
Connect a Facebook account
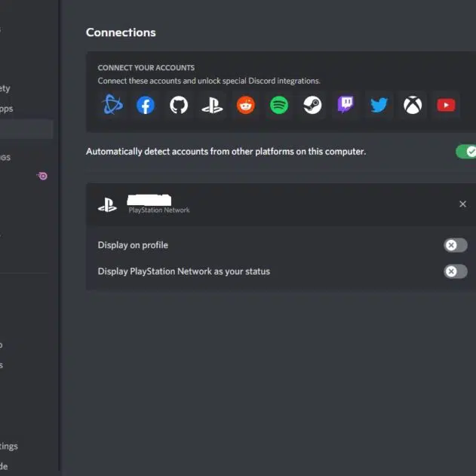tap(146, 105)
